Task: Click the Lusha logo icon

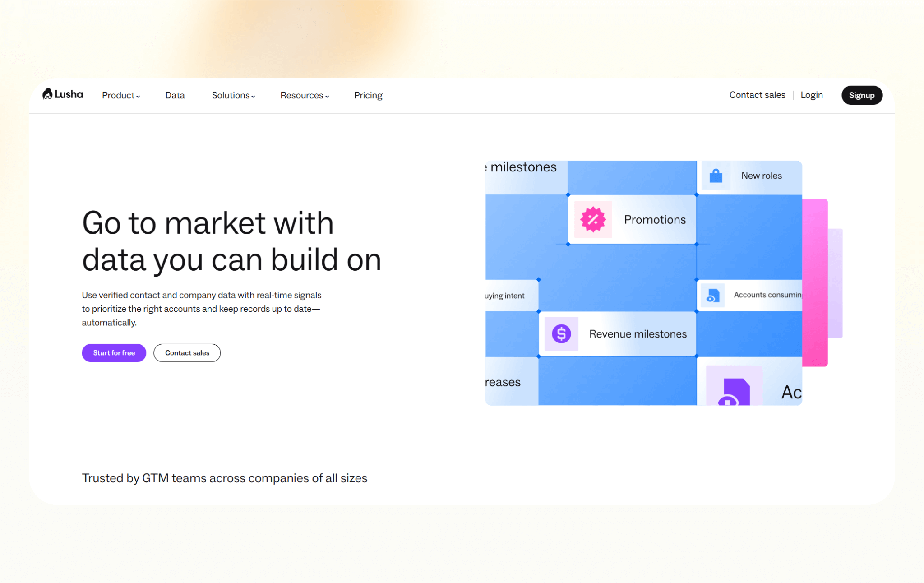Action: point(47,94)
